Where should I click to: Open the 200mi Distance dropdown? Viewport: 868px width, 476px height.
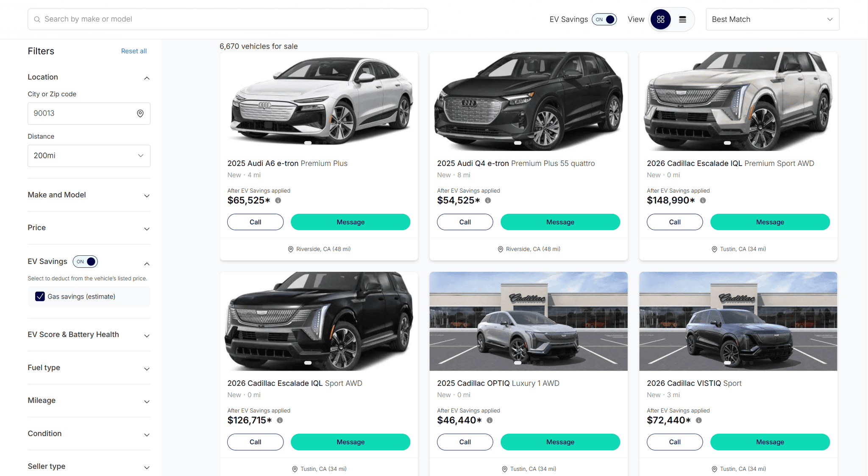tap(89, 156)
